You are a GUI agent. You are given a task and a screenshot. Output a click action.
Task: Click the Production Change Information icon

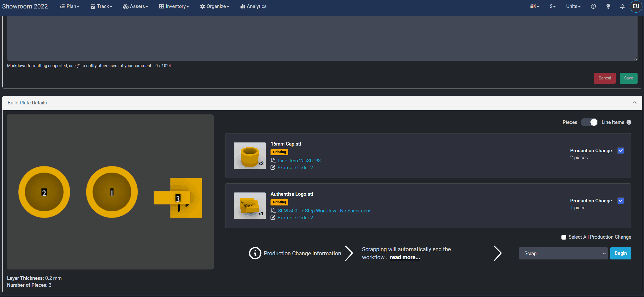click(255, 253)
